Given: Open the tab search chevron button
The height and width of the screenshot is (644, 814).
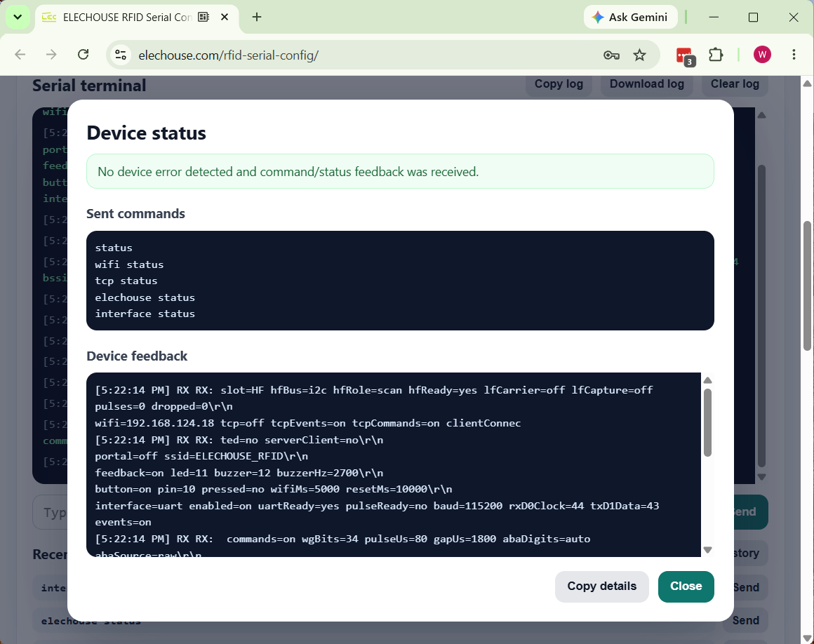Looking at the screenshot, I should coord(18,17).
